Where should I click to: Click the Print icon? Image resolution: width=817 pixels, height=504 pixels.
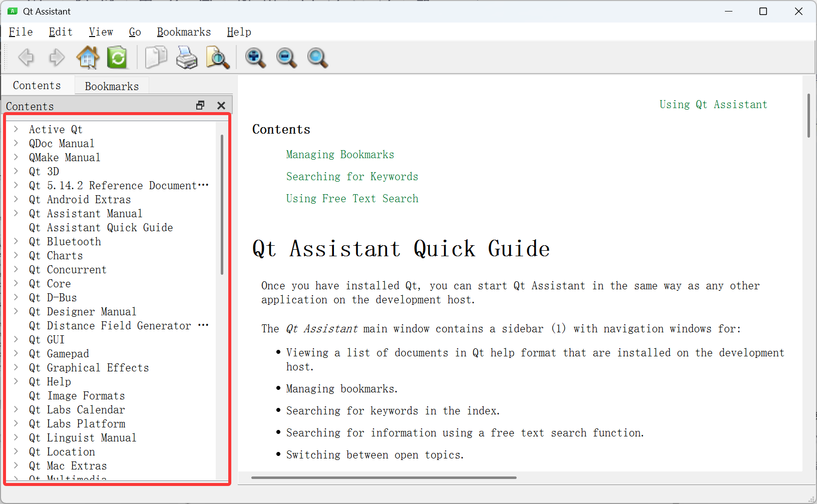[x=187, y=58]
